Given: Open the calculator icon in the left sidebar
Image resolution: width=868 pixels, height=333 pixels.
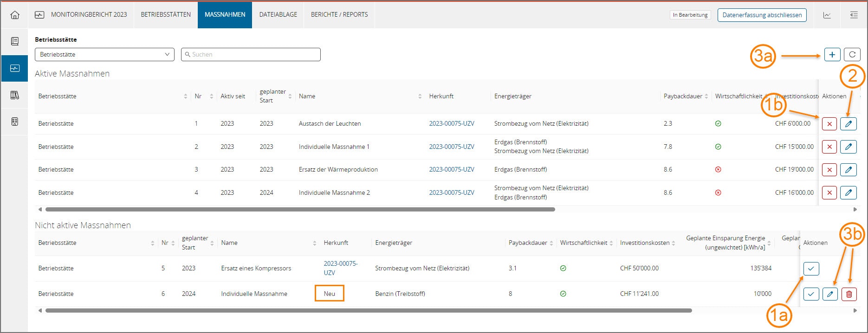Looking at the screenshot, I should 15,122.
